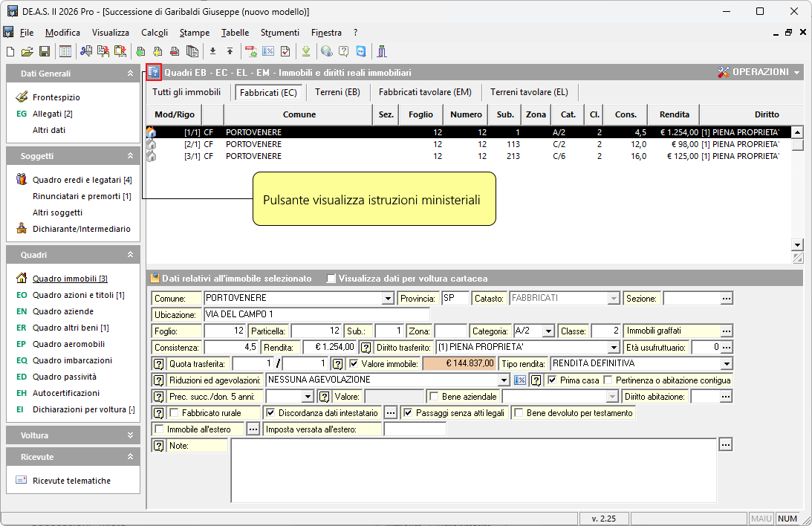Switch to the Terreni (EB) tab
This screenshot has width=812, height=526.
337,92
